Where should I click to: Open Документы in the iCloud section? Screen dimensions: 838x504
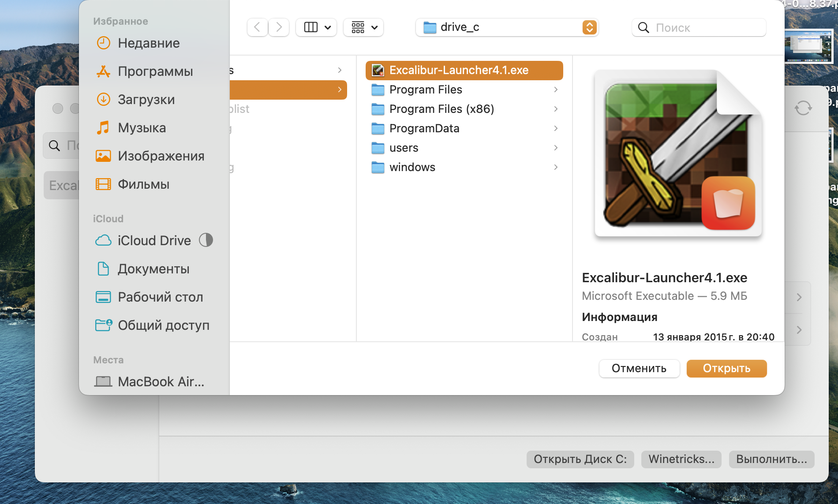(x=142, y=269)
